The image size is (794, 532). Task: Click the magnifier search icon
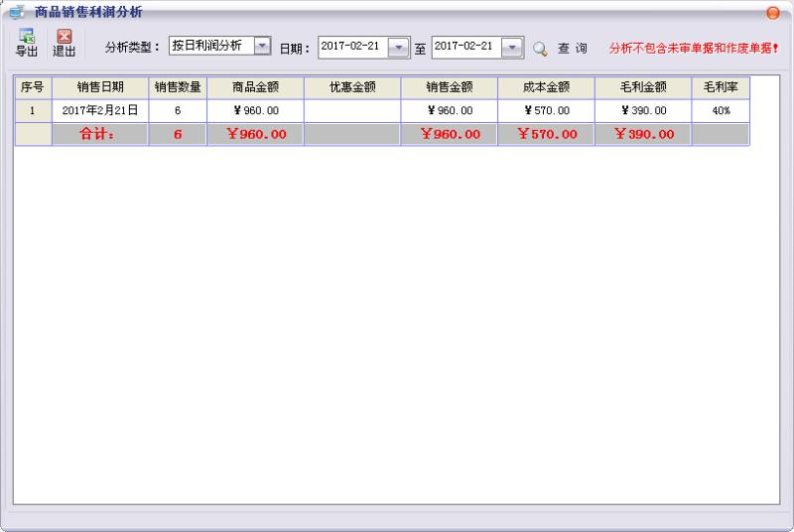540,49
